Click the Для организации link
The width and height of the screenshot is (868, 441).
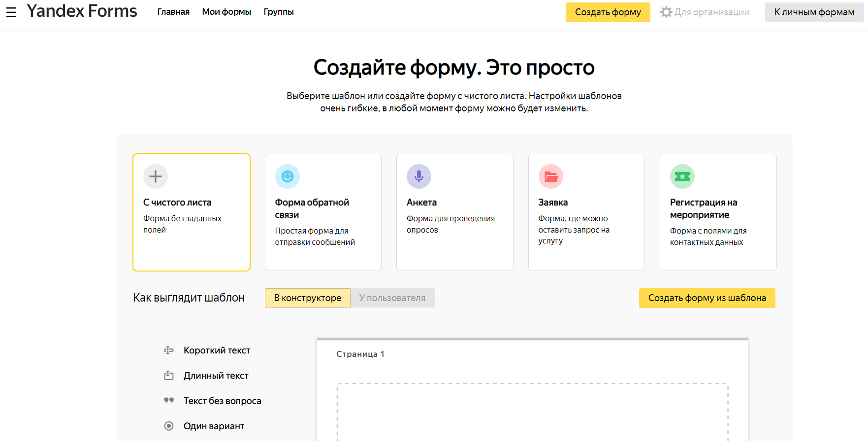(x=712, y=12)
